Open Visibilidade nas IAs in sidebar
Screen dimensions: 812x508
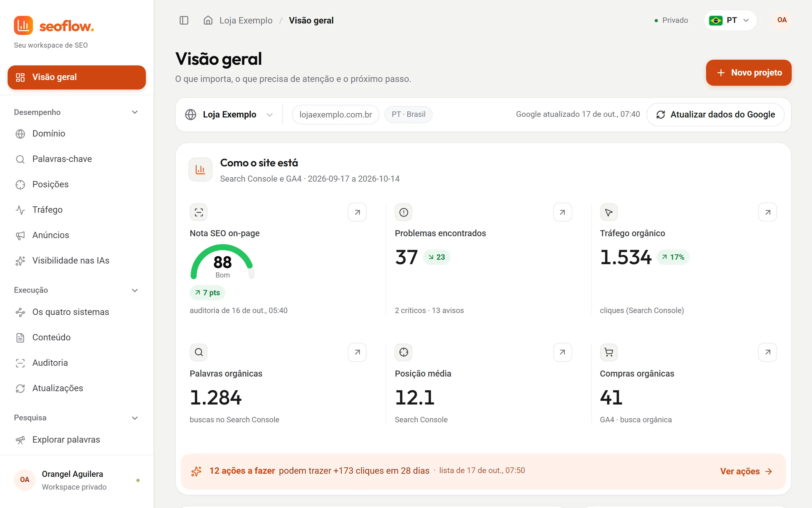[76, 261]
